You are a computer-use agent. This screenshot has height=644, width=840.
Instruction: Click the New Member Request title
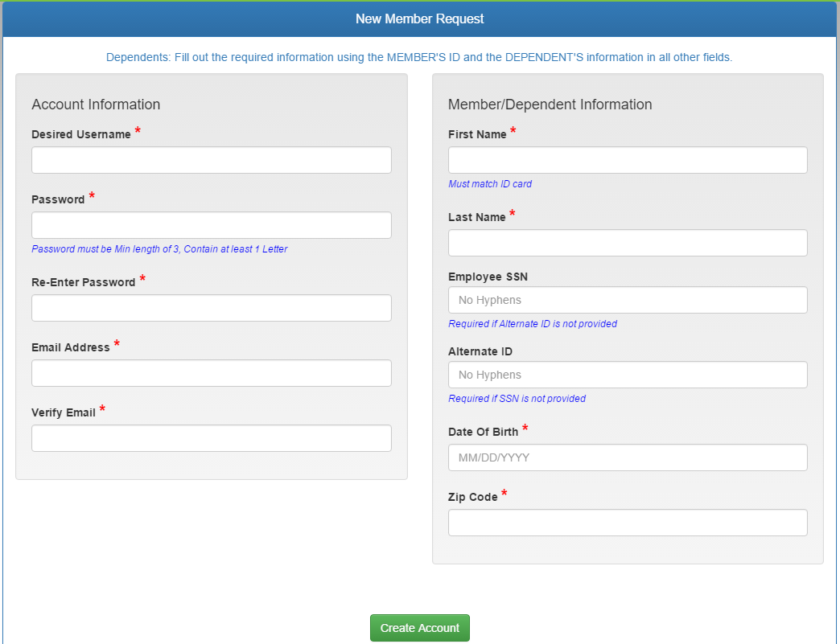click(x=420, y=18)
